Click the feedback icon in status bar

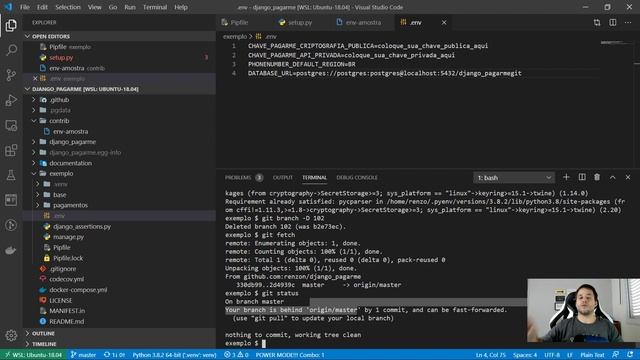click(616, 355)
